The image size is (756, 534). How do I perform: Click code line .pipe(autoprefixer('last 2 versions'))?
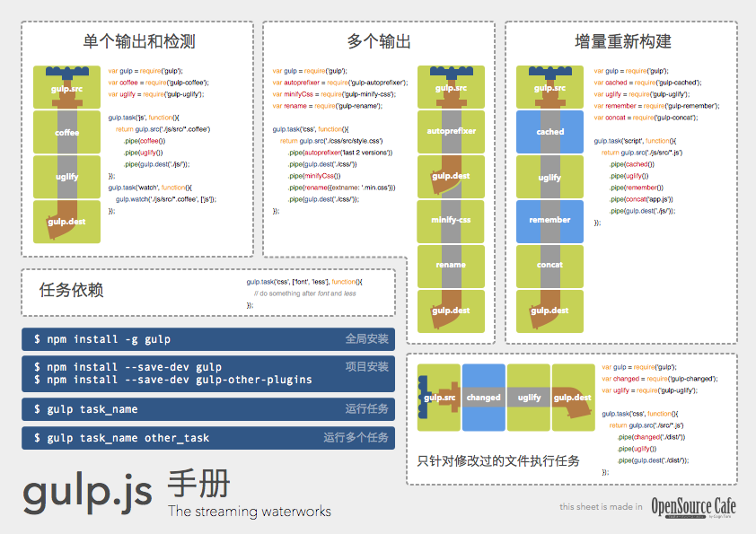[x=340, y=153]
